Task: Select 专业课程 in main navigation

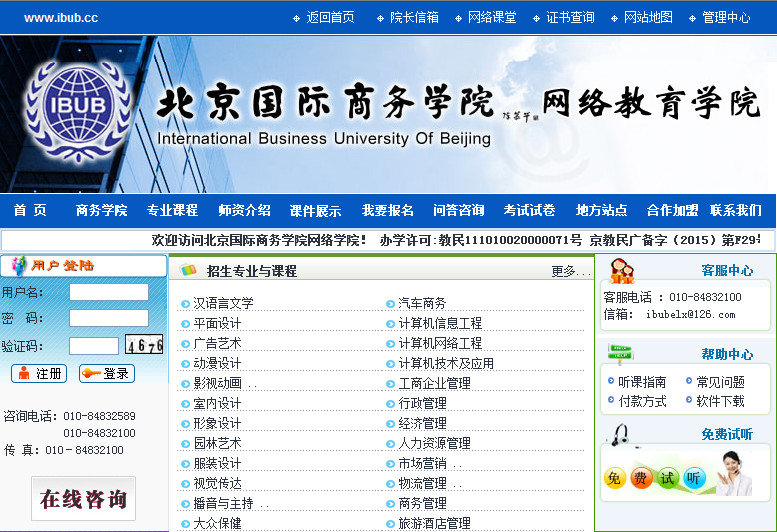Action: pos(172,210)
